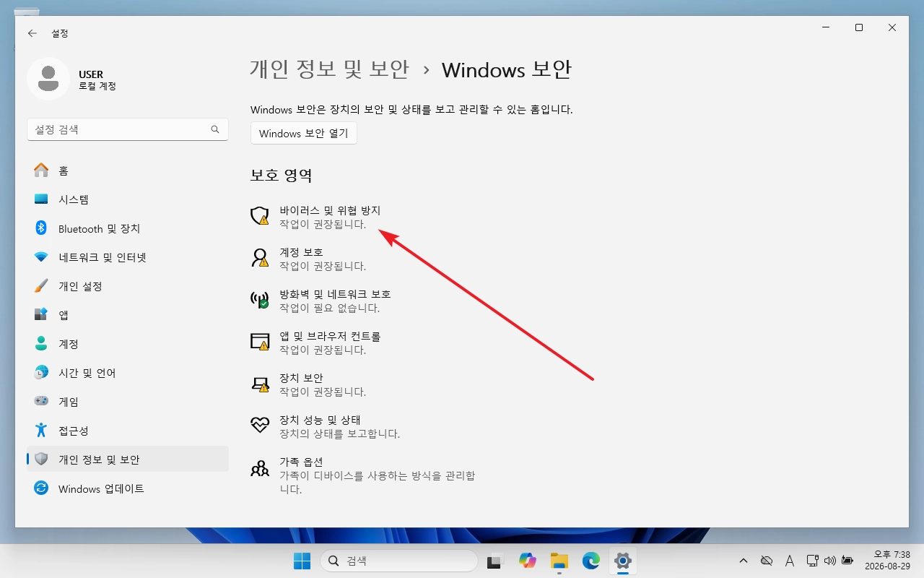The image size is (924, 578).
Task: Select the 개인 설정 paintbrush icon
Action: point(41,286)
